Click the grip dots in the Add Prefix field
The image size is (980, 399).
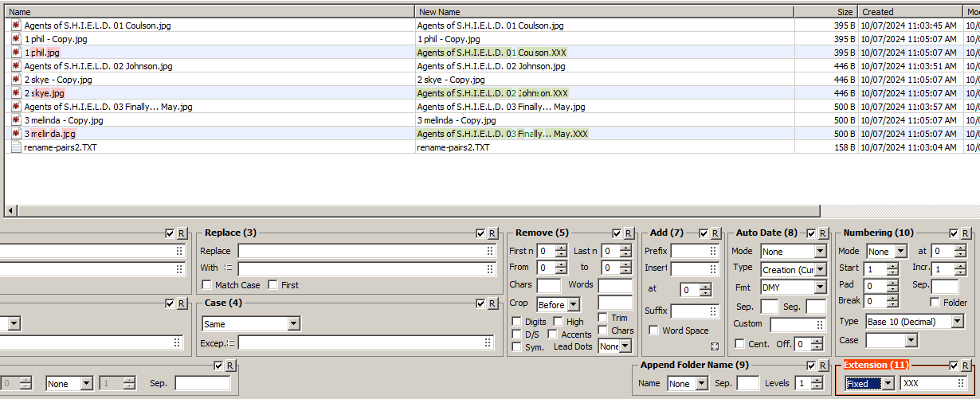(x=714, y=251)
